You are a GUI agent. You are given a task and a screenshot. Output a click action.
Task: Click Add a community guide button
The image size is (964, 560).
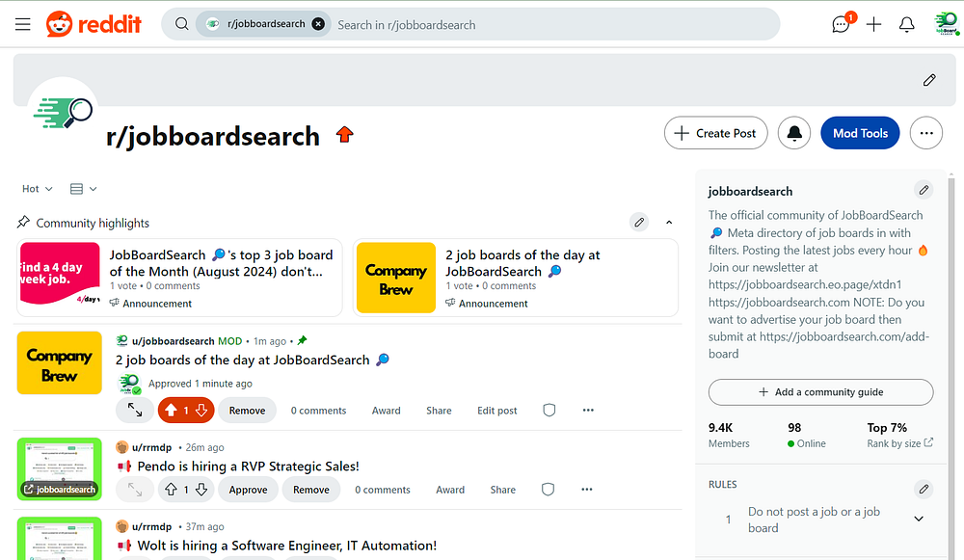(820, 392)
